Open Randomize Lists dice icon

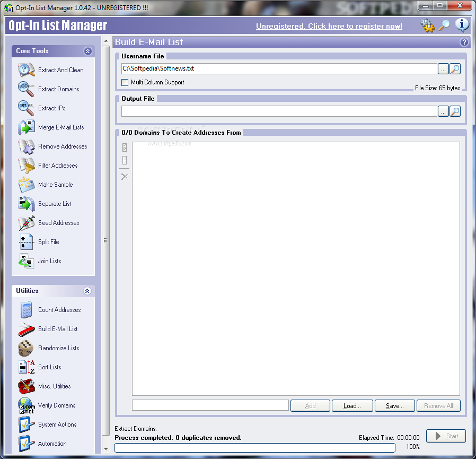(26, 348)
